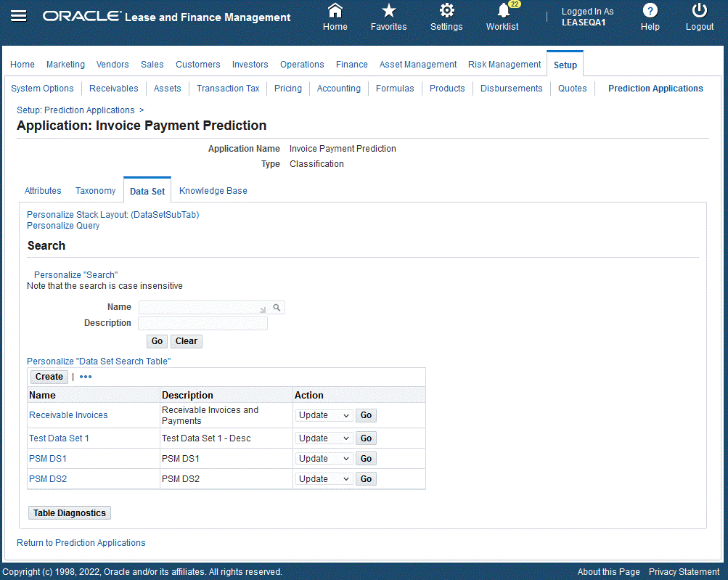Switch to the Taxonomy tab
Screen dimensions: 728x580
(95, 191)
